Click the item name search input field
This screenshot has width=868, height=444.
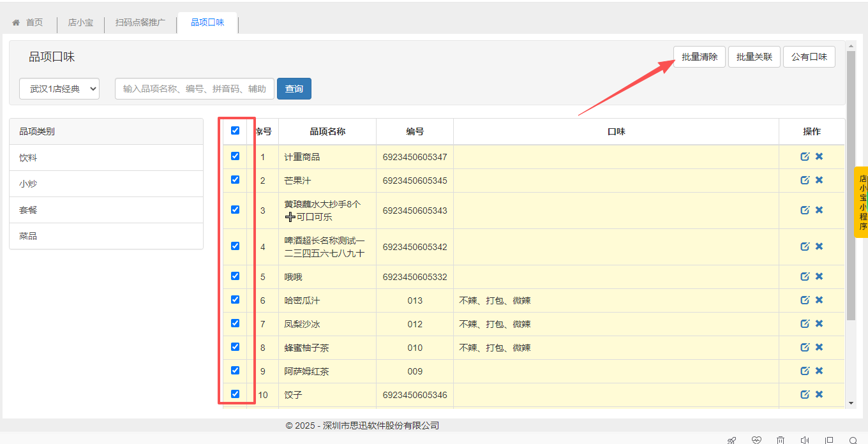pyautogui.click(x=195, y=89)
